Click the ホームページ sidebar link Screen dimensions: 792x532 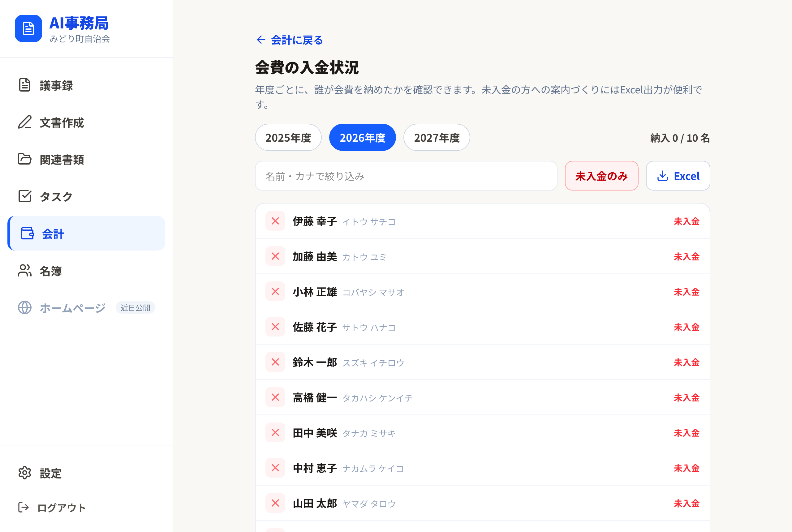point(86,307)
